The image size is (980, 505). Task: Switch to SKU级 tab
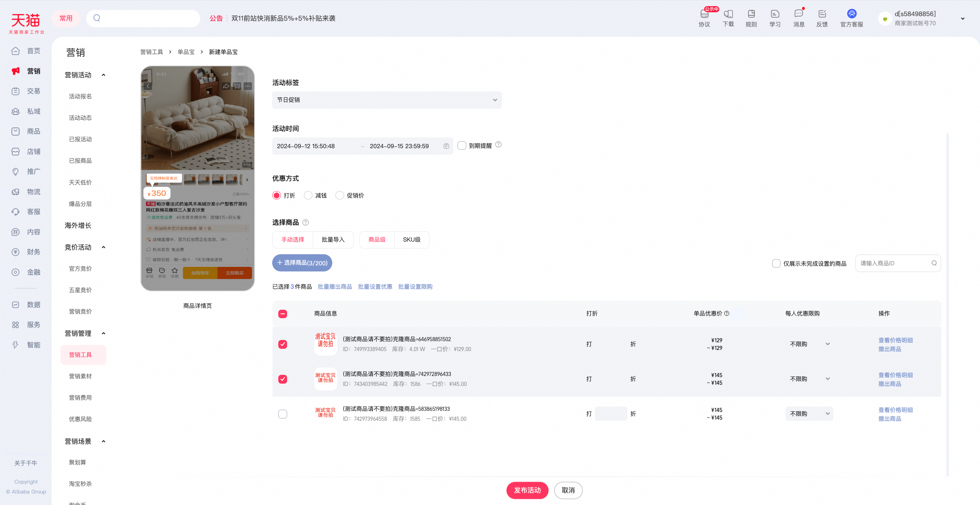pyautogui.click(x=412, y=240)
